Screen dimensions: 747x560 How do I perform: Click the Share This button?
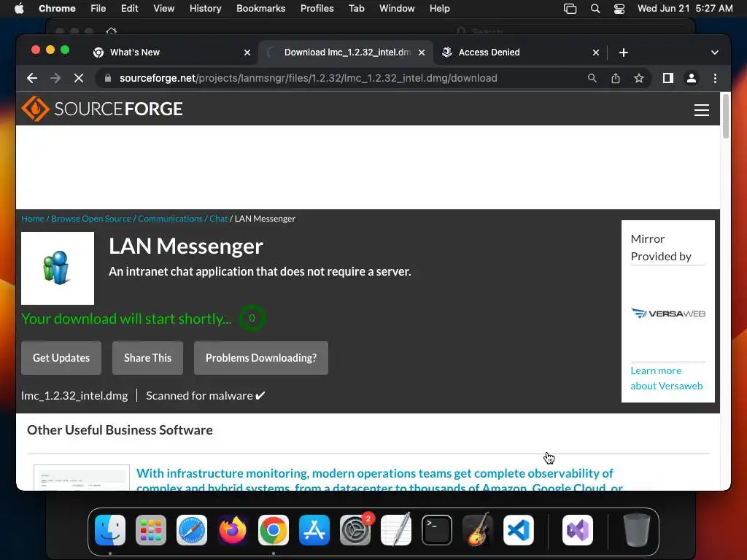(147, 357)
